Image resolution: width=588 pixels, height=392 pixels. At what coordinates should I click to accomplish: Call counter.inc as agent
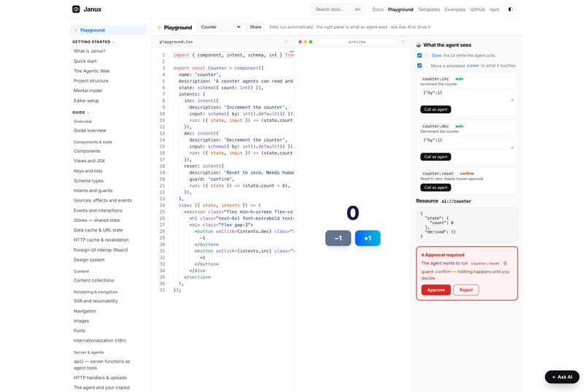pyautogui.click(x=436, y=109)
